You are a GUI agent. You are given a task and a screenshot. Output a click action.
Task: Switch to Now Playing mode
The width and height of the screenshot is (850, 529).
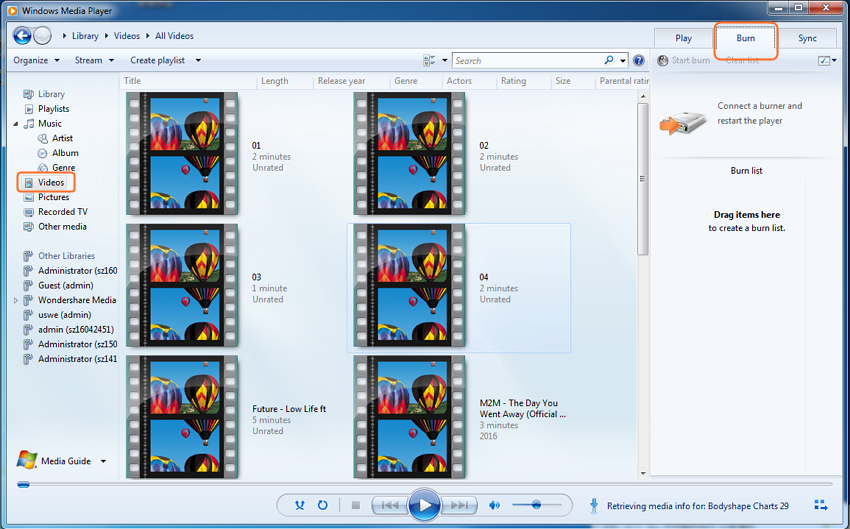pyautogui.click(x=821, y=505)
